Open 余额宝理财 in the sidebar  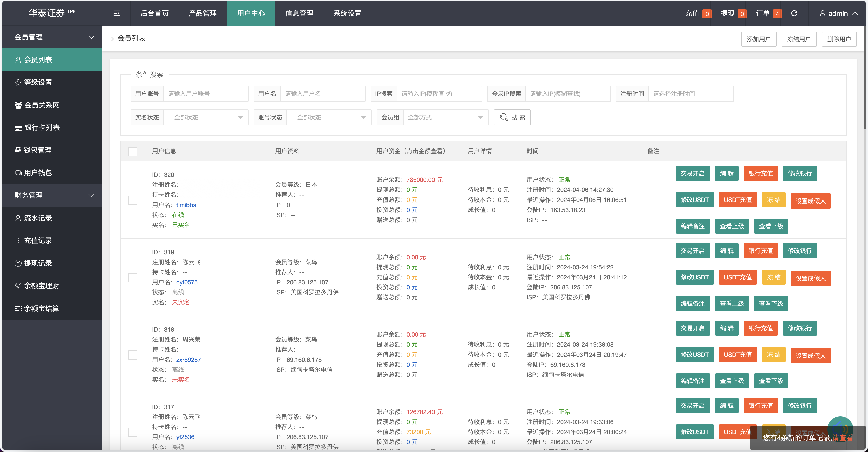coord(41,285)
